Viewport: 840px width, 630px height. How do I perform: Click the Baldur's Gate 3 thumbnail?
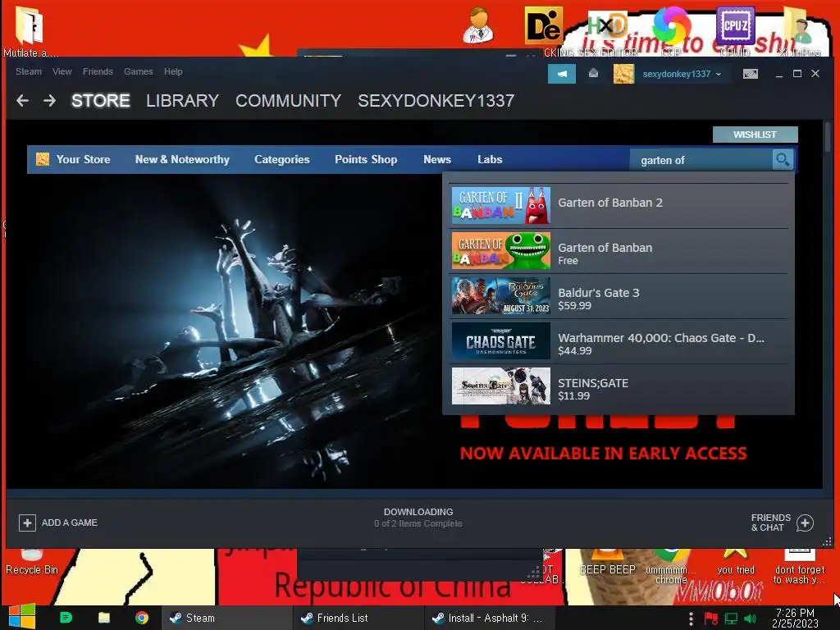[x=501, y=295]
